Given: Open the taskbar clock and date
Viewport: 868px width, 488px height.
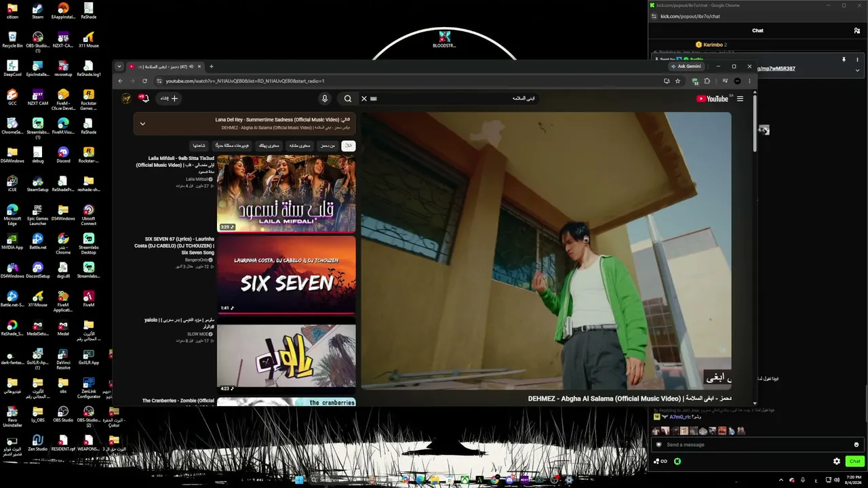Looking at the screenshot, I should [x=854, y=480].
